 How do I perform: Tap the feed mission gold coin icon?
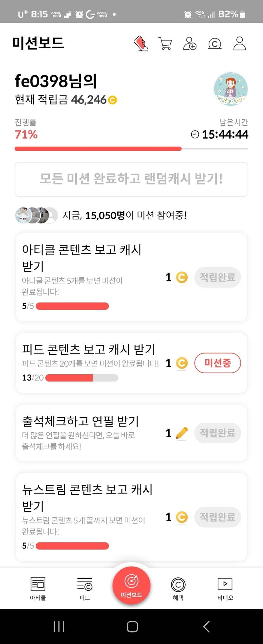(x=182, y=363)
